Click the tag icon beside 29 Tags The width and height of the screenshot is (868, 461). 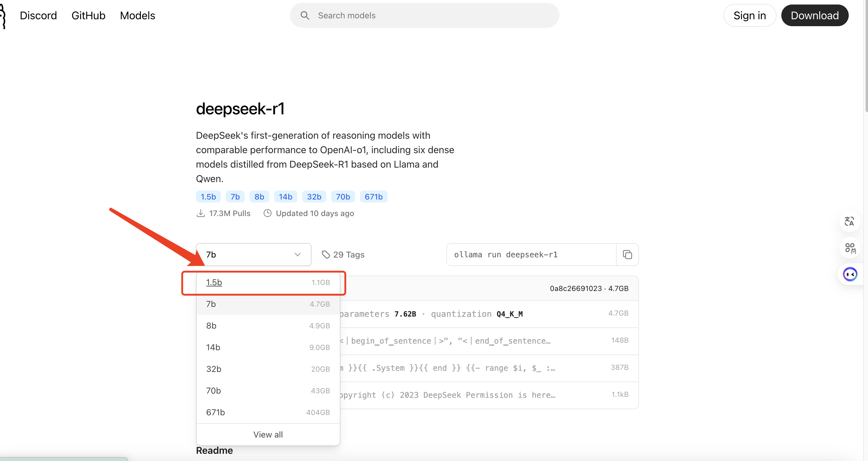coord(326,255)
